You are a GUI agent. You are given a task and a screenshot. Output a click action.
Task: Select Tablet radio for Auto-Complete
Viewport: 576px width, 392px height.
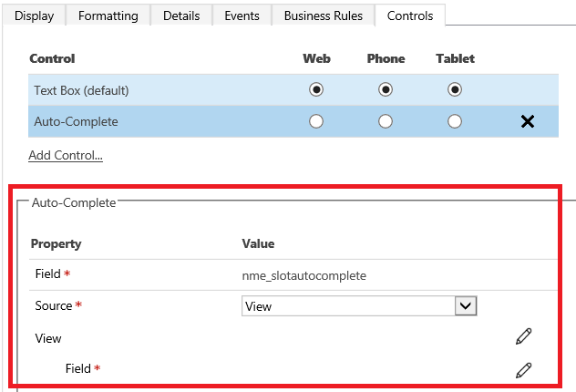[455, 121]
